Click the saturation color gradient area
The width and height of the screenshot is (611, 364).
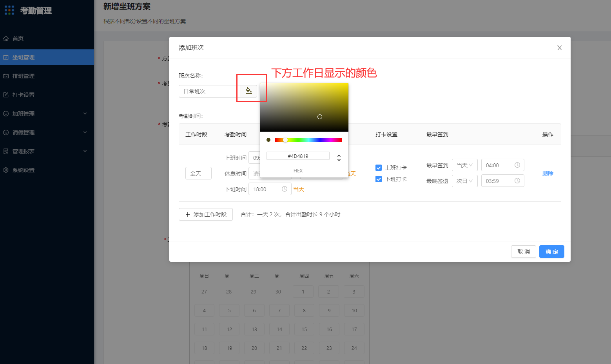point(304,107)
